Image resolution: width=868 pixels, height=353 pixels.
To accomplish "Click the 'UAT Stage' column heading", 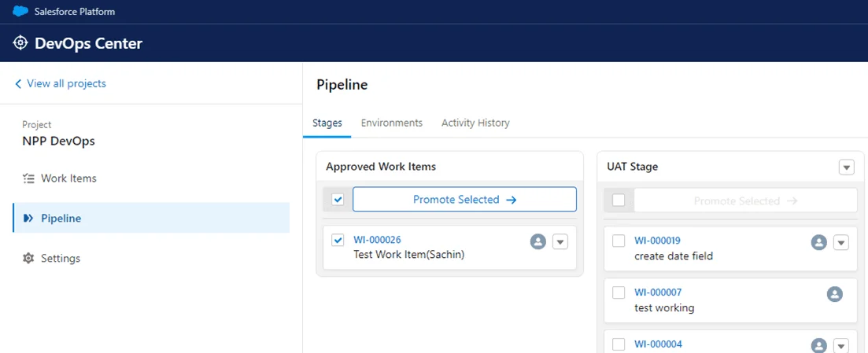I will pyautogui.click(x=633, y=167).
